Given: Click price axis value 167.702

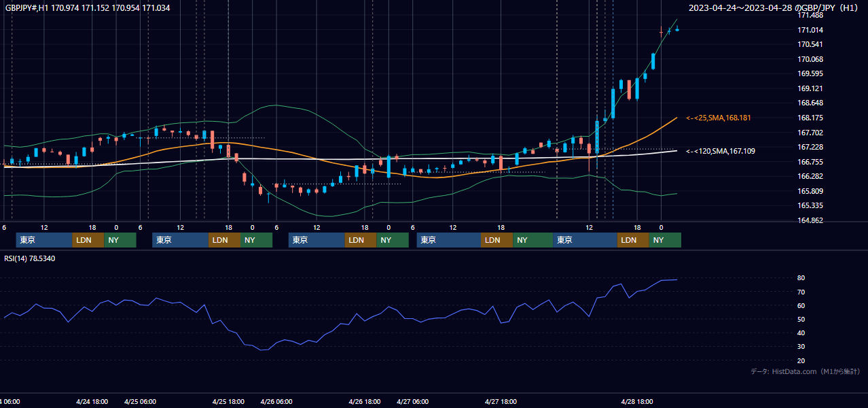Looking at the screenshot, I should [x=810, y=133].
